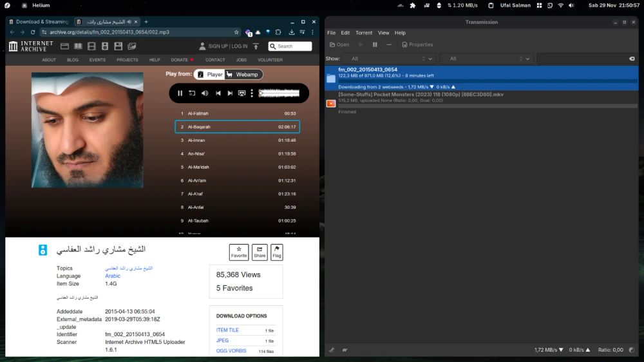
Task: Open the browser media control icon
Action: point(302,32)
